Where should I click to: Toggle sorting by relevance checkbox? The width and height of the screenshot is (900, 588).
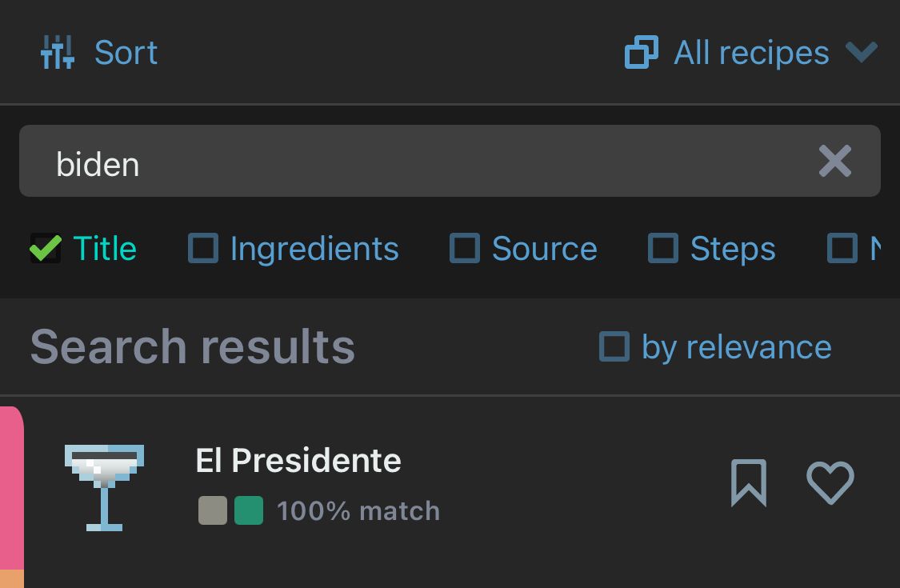[x=614, y=347]
